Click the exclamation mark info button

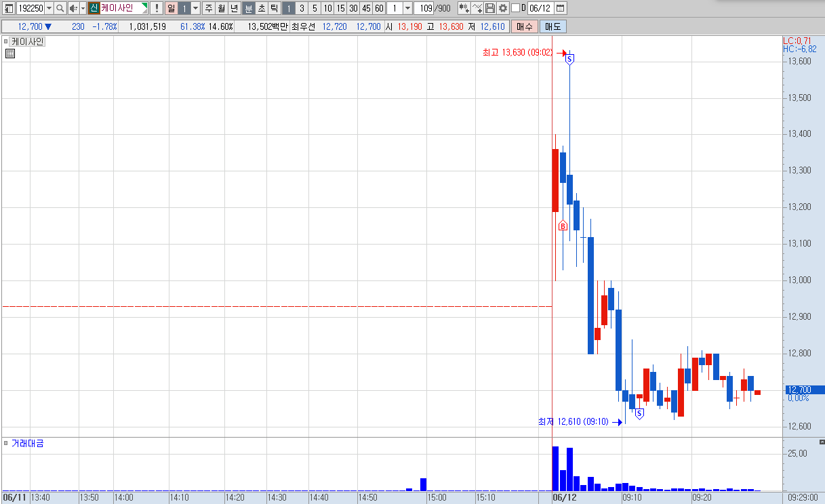click(157, 8)
